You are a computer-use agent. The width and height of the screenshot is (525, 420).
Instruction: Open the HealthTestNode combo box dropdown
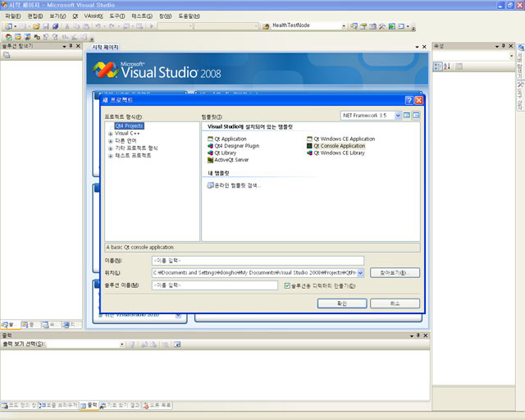click(344, 26)
